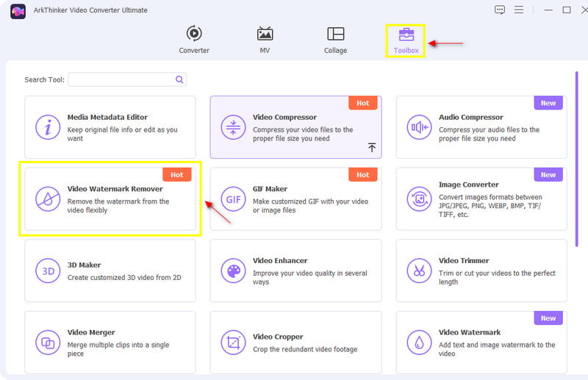Viewport: 588px width, 380px height.
Task: Click the MV picture icon
Action: (x=265, y=33)
